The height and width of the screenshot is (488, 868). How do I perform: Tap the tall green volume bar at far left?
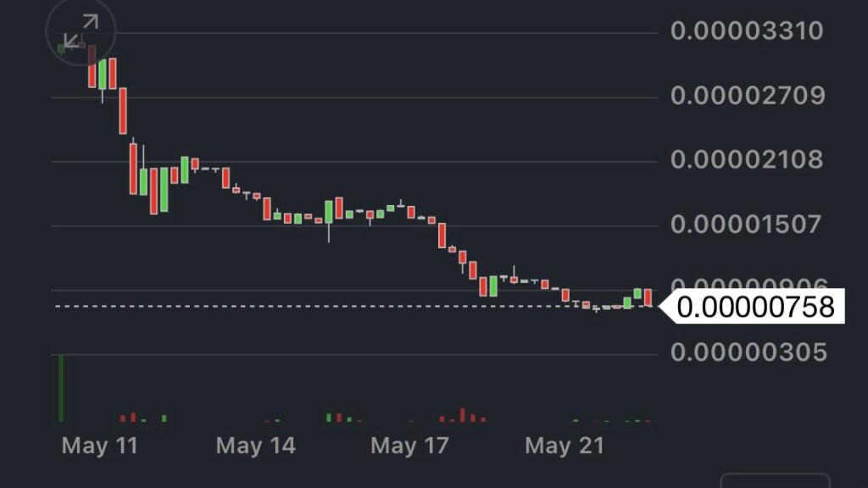[x=61, y=388]
